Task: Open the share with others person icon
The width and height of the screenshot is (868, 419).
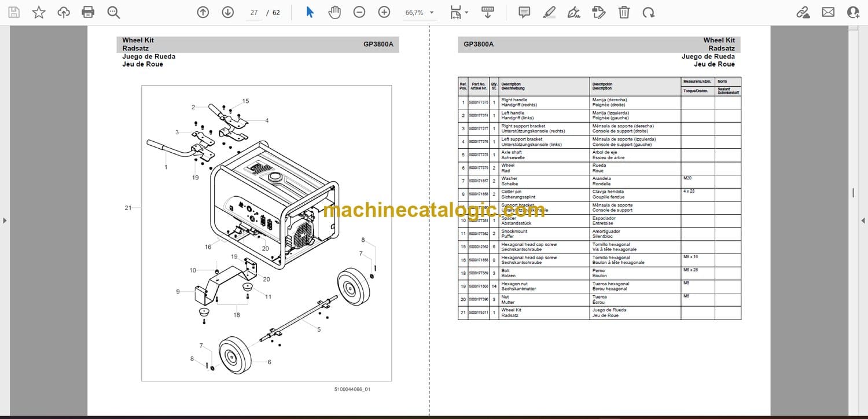Action: coord(853,12)
